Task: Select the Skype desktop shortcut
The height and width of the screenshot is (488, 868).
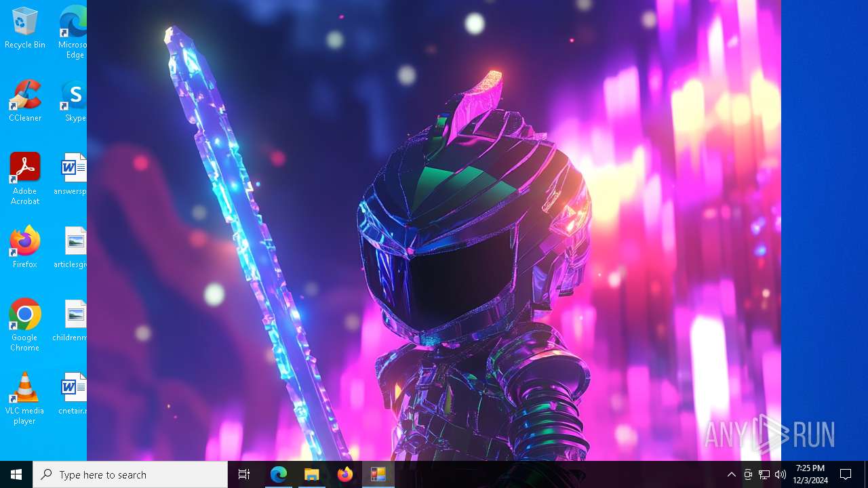Action: (74, 101)
